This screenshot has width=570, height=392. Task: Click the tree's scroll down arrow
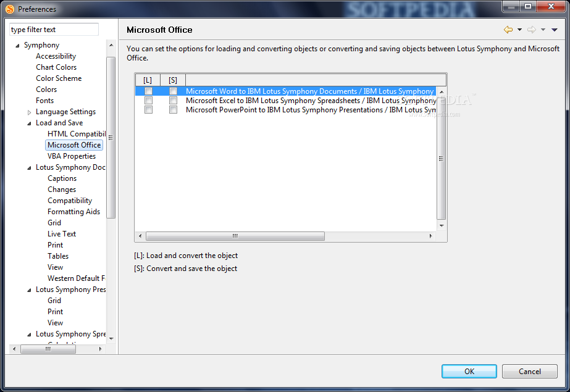[111, 338]
